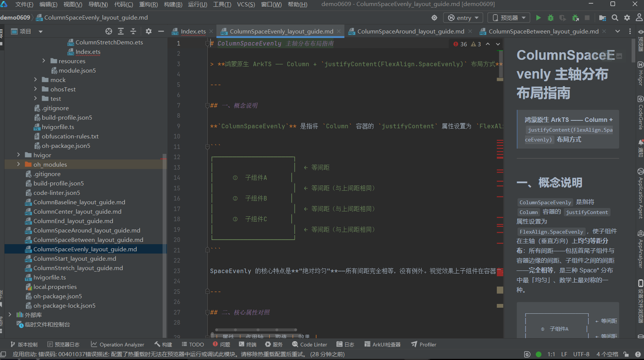644x360 pixels.
Task: Click the LF line separator in status bar
Action: coord(564,354)
